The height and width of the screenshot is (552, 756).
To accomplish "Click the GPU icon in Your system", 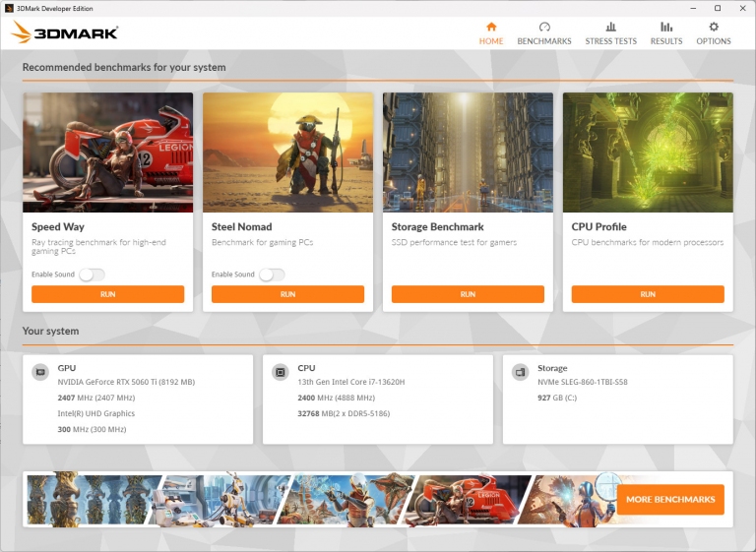I will [x=40, y=372].
